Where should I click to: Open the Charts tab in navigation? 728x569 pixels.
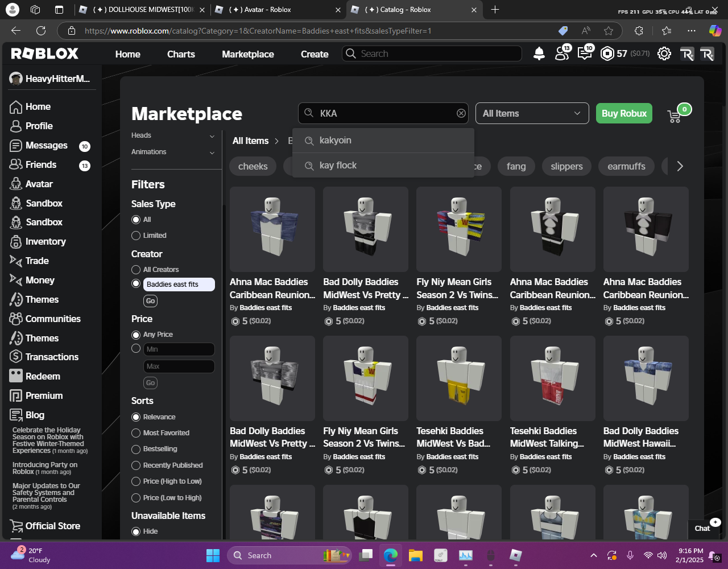[x=181, y=54]
